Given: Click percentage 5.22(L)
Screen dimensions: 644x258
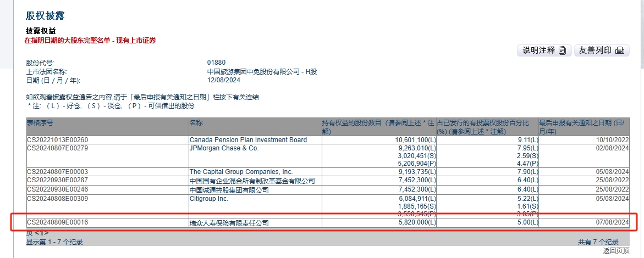Looking at the screenshot, I should click(x=528, y=199).
